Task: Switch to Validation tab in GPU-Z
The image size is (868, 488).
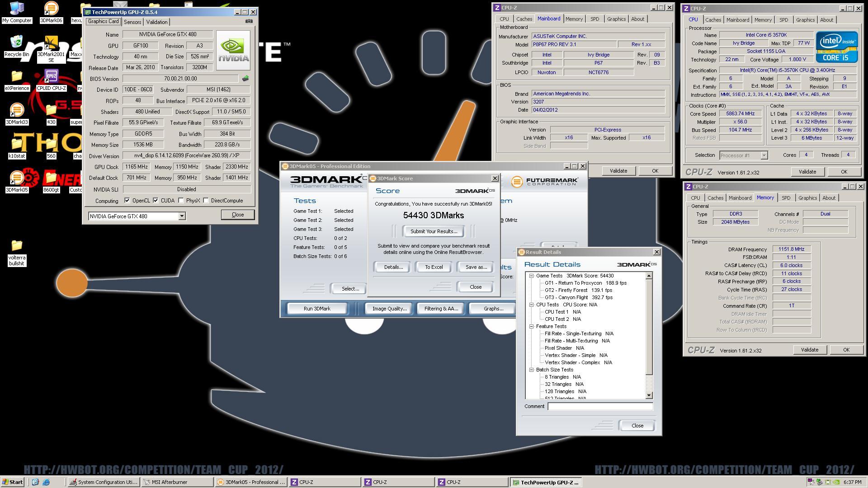Action: tap(157, 22)
